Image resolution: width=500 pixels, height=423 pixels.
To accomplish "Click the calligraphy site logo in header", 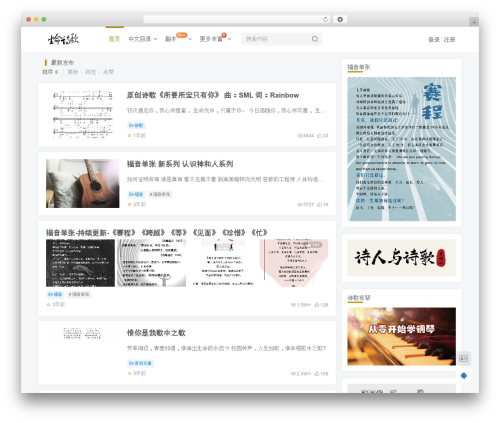I will click(63, 39).
